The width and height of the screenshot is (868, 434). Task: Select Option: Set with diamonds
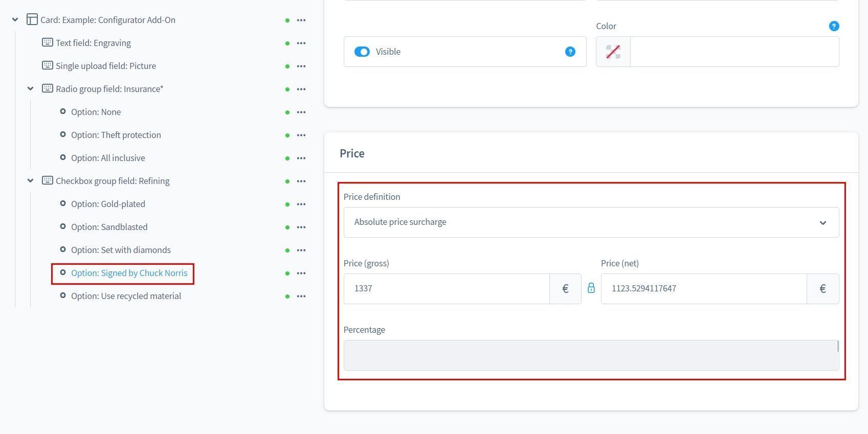pos(121,250)
